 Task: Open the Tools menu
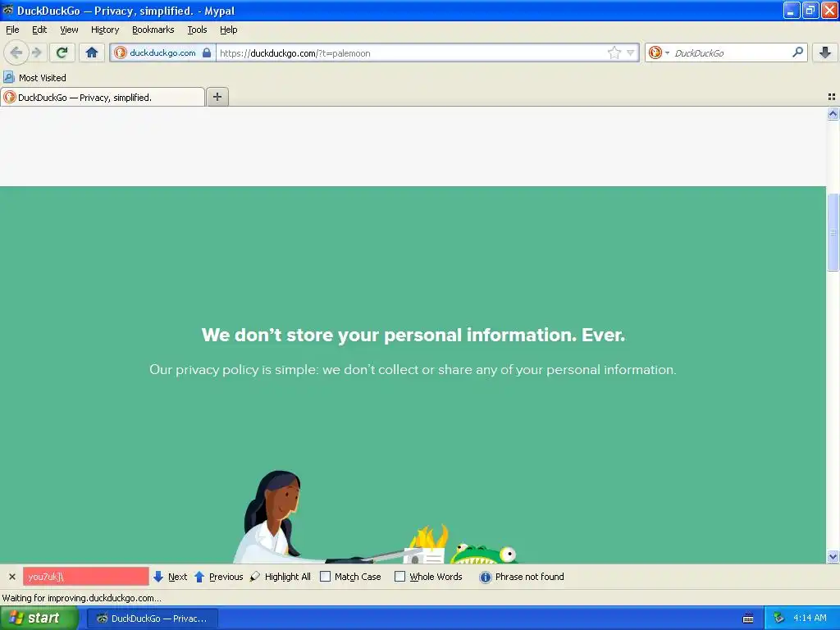[x=197, y=30]
